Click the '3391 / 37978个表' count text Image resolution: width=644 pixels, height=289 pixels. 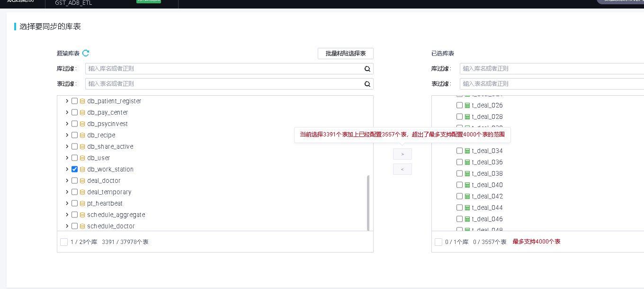pos(125,242)
